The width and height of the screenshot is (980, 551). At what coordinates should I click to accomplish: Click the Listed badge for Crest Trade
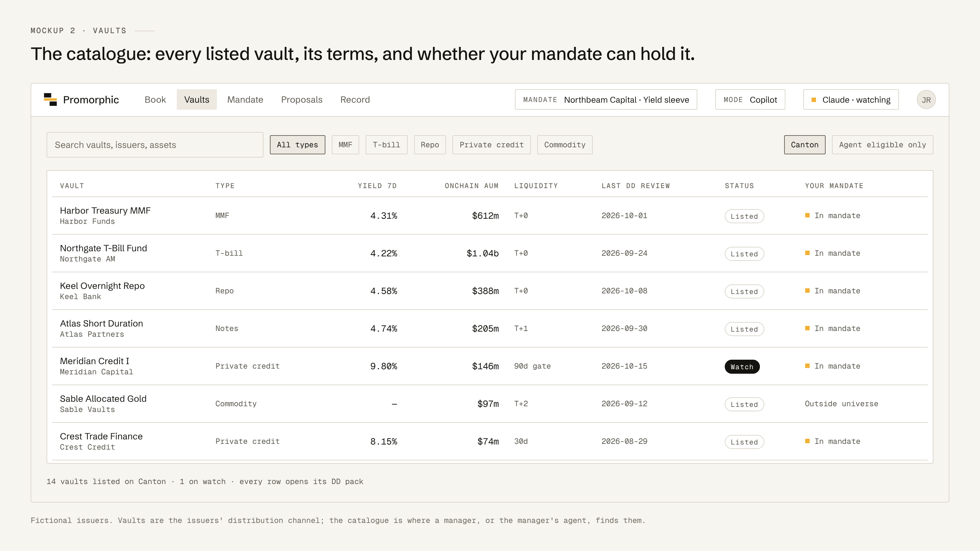click(x=744, y=442)
